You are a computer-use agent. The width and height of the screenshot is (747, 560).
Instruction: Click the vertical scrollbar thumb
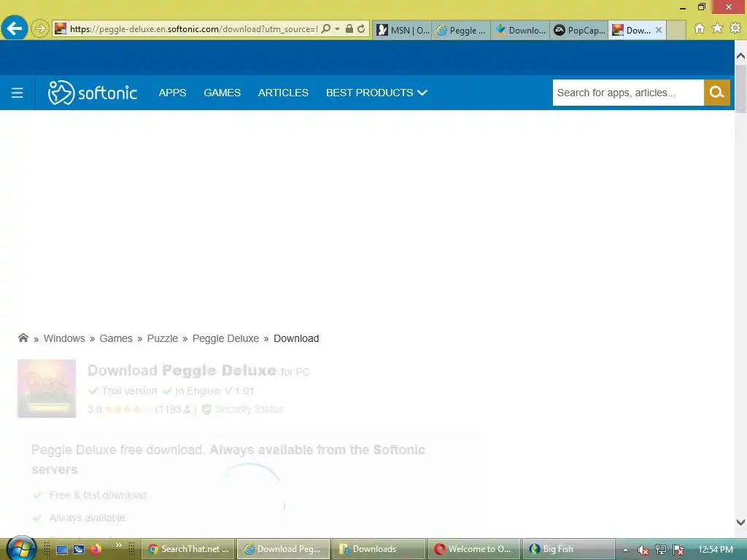coord(740,89)
